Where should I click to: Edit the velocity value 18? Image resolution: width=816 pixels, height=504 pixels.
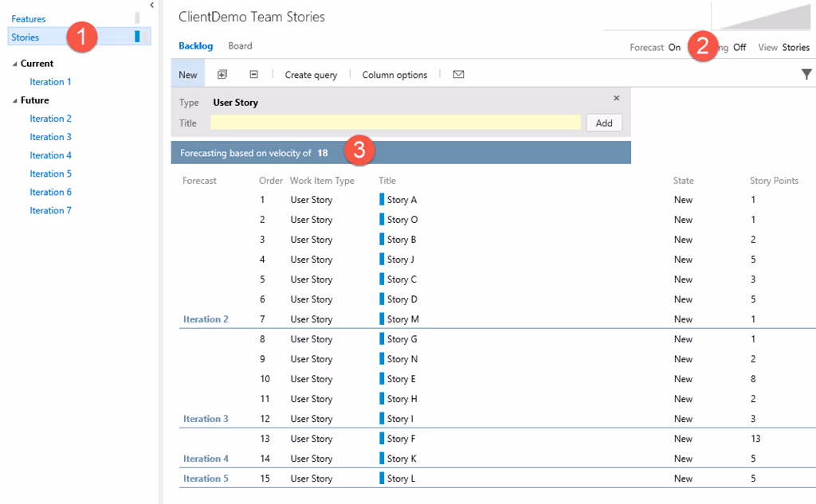(323, 153)
